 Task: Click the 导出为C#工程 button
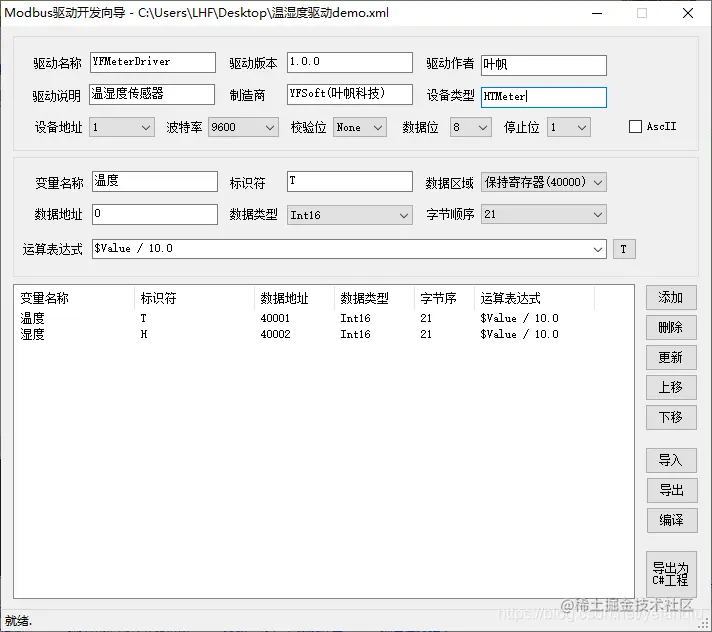pos(671,574)
